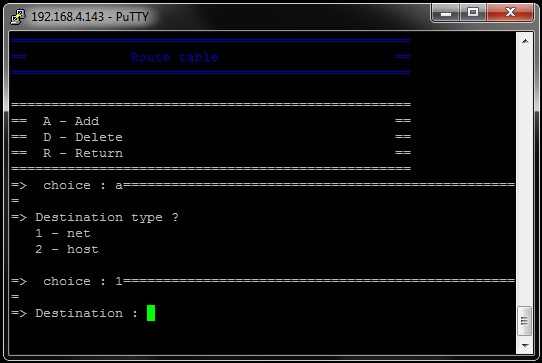Click the 'Destination :' prompt label

pos(86,313)
